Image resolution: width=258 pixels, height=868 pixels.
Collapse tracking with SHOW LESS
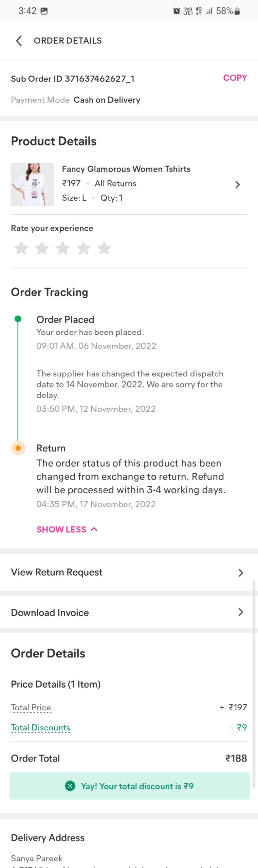click(x=67, y=529)
